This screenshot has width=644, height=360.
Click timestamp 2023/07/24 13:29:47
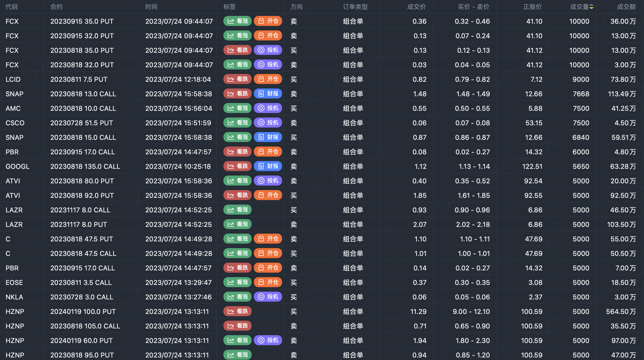coord(178,283)
